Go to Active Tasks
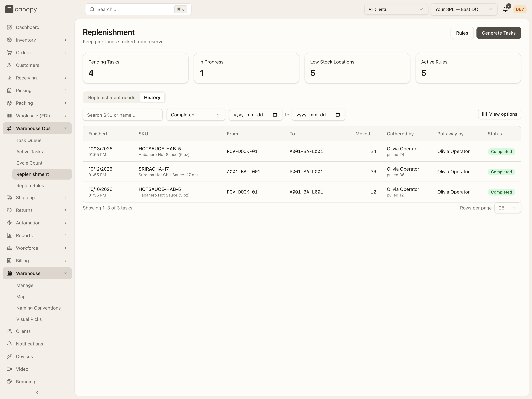532x399 pixels. pyautogui.click(x=30, y=152)
